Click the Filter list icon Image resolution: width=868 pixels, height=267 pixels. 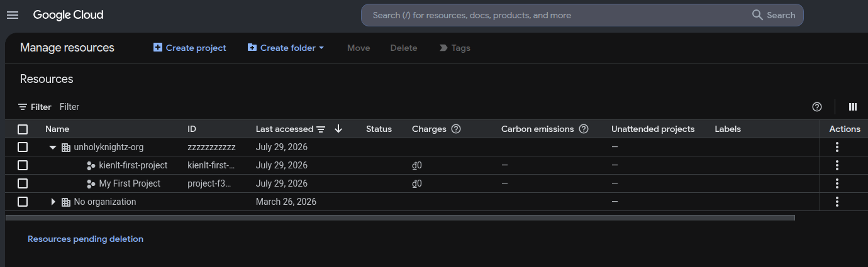(x=23, y=107)
